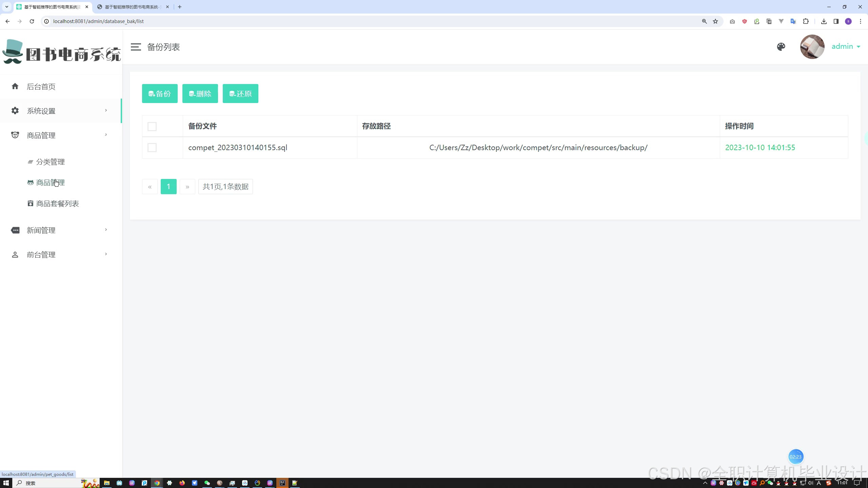868x488 pixels.
Task: Click the bear icon beside 商品管理
Action: point(15,135)
